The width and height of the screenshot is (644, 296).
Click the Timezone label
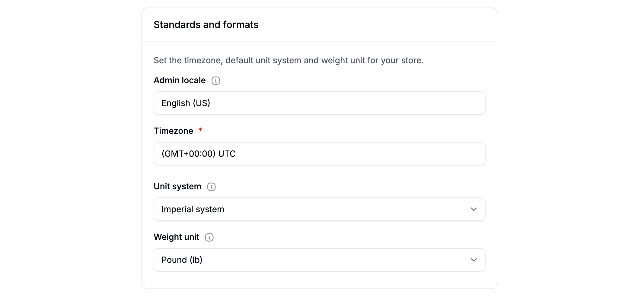(174, 131)
